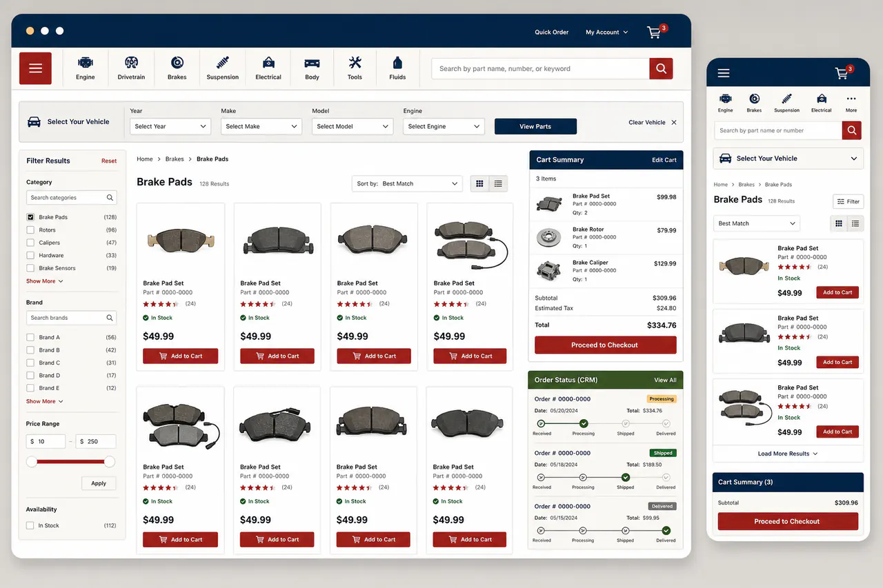Apply the price range filter
The width and height of the screenshot is (883, 588).
[x=99, y=483]
